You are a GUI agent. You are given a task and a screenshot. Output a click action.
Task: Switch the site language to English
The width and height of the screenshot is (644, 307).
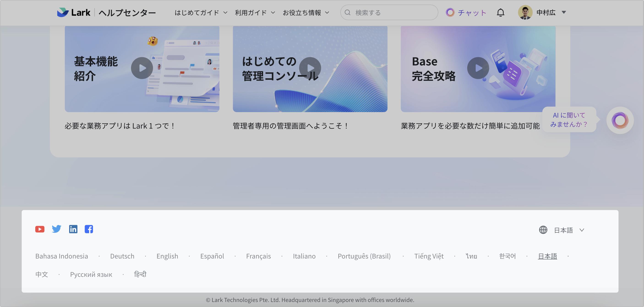point(167,256)
